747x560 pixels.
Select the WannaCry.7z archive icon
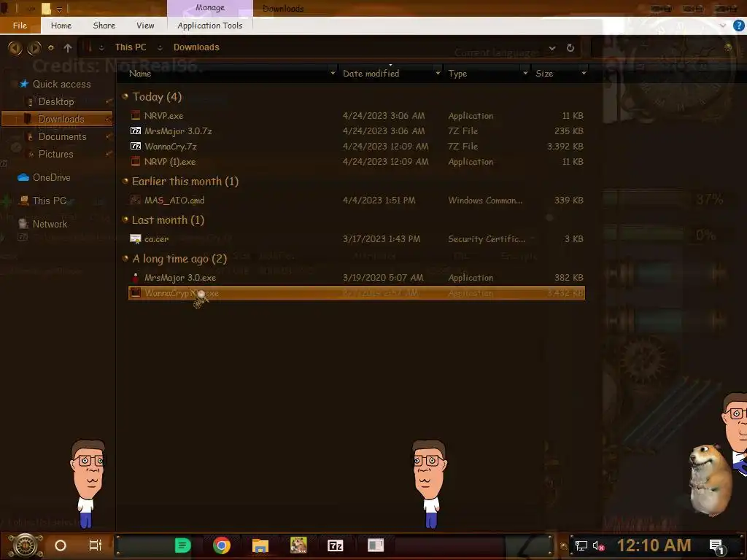tap(136, 146)
